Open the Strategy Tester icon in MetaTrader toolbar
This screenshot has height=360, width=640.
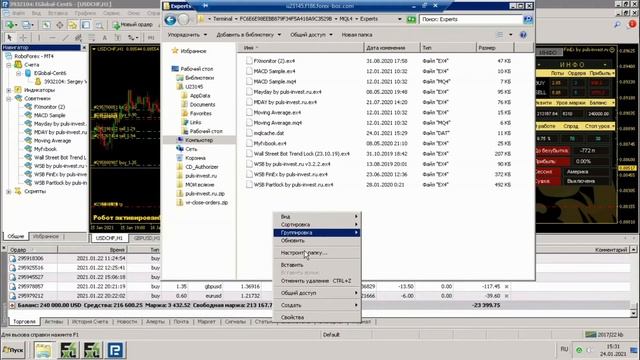pyautogui.click(x=99, y=25)
